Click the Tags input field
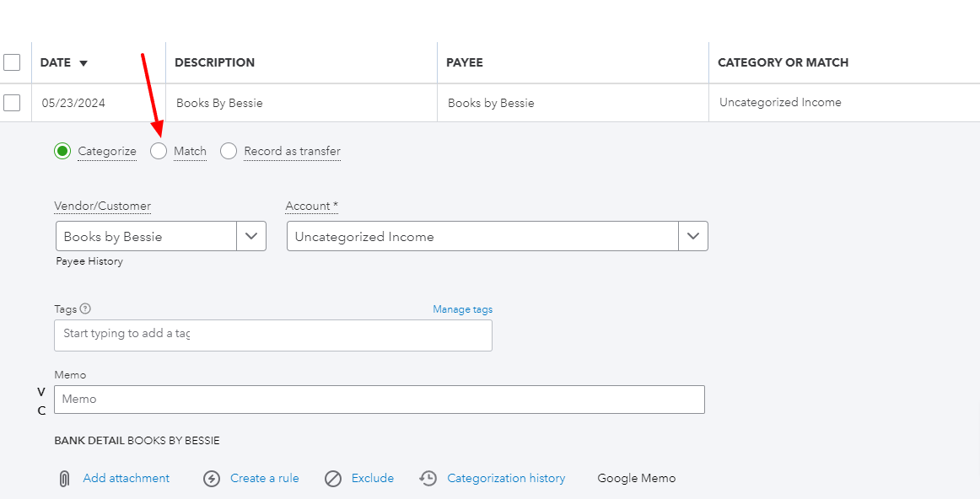980x499 pixels. coord(272,335)
